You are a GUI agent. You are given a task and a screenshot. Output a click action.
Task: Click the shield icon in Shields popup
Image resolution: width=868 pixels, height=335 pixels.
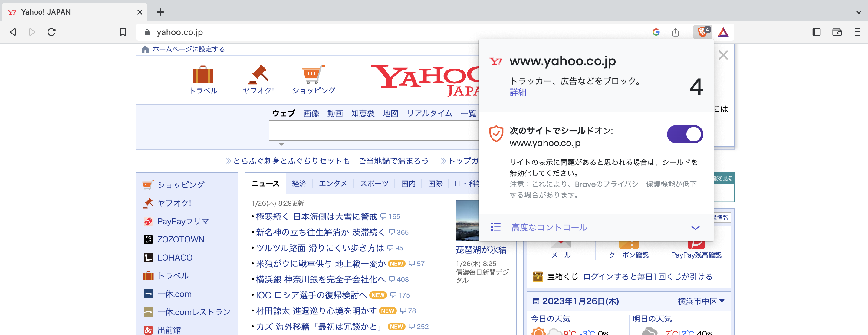click(x=496, y=134)
